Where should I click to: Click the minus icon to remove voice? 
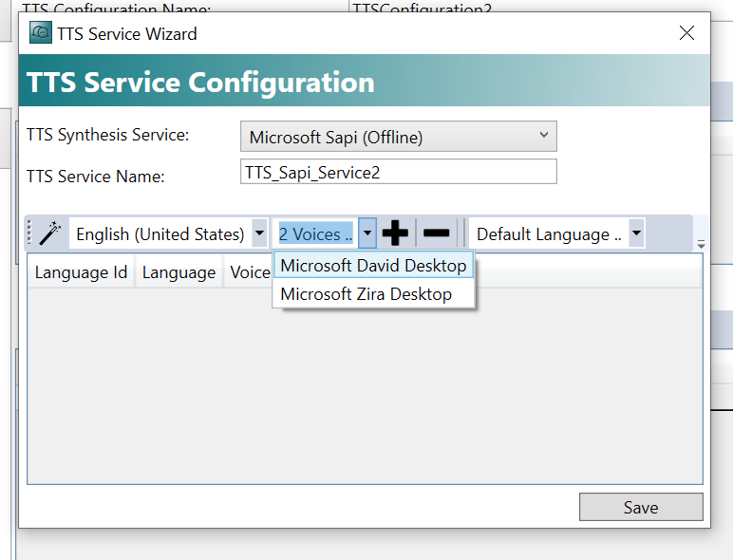tap(436, 233)
